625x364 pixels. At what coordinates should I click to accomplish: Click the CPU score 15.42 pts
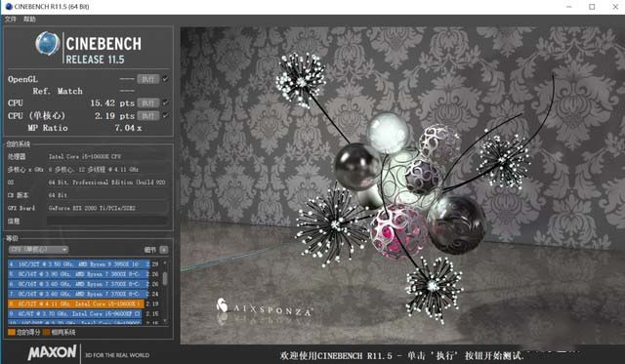(x=112, y=103)
